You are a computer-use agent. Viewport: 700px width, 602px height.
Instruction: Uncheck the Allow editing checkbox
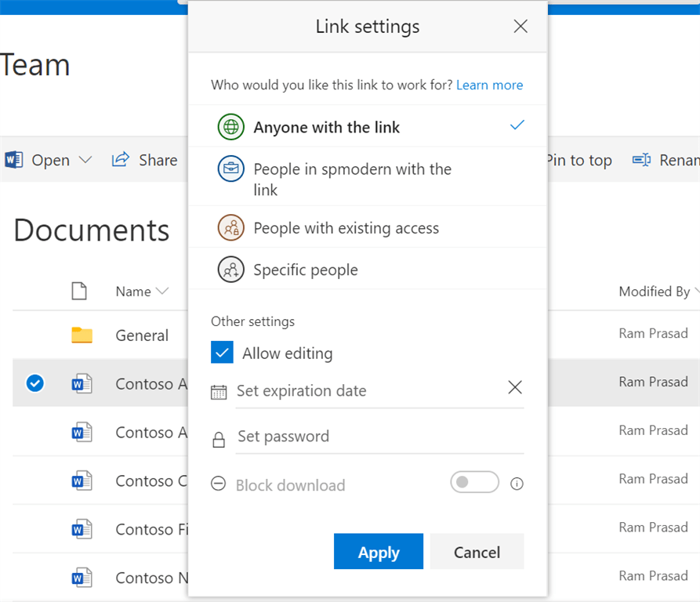[222, 353]
